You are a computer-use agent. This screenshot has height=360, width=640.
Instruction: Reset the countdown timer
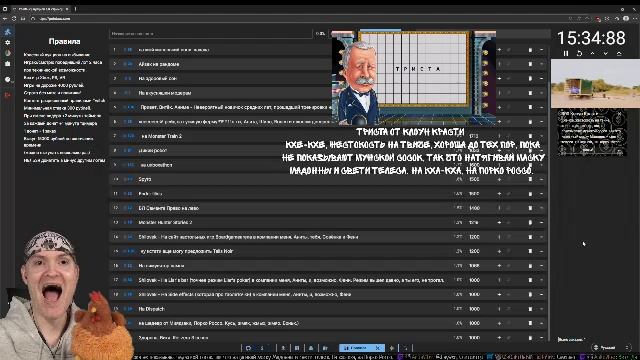coord(579,53)
